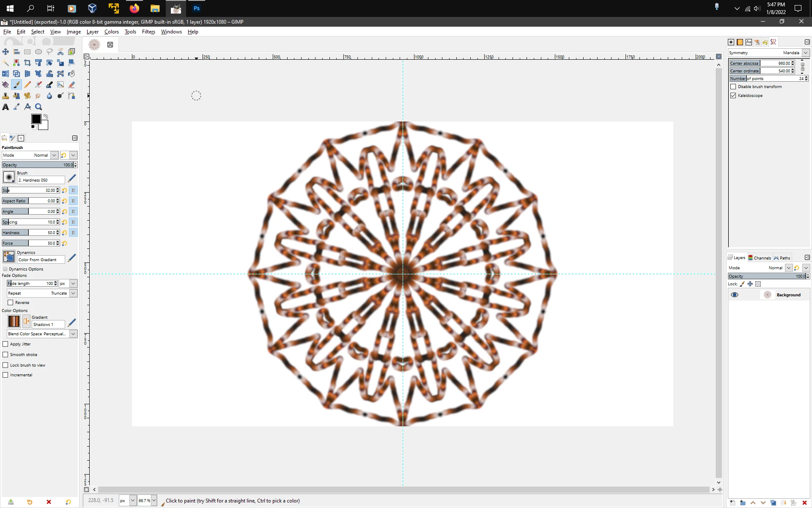Hide the Background layer visibility eye
Screen dimensions: 812x508
pyautogui.click(x=735, y=295)
